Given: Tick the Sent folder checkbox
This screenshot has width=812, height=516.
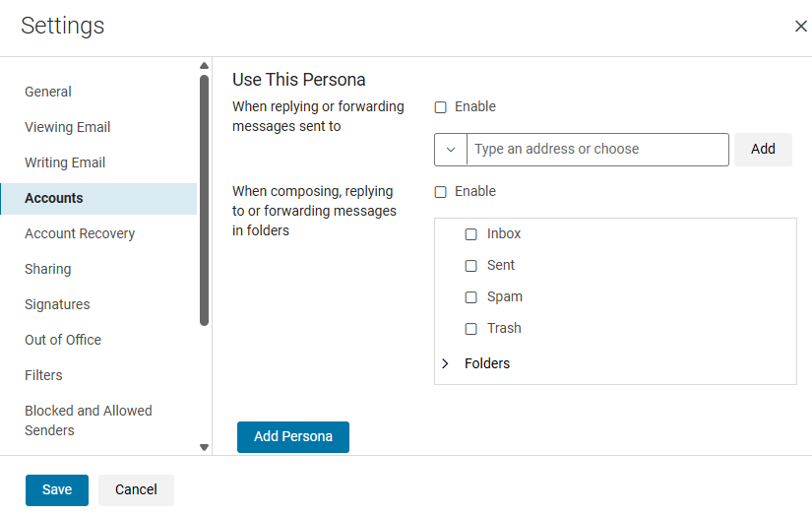Looking at the screenshot, I should tap(470, 266).
